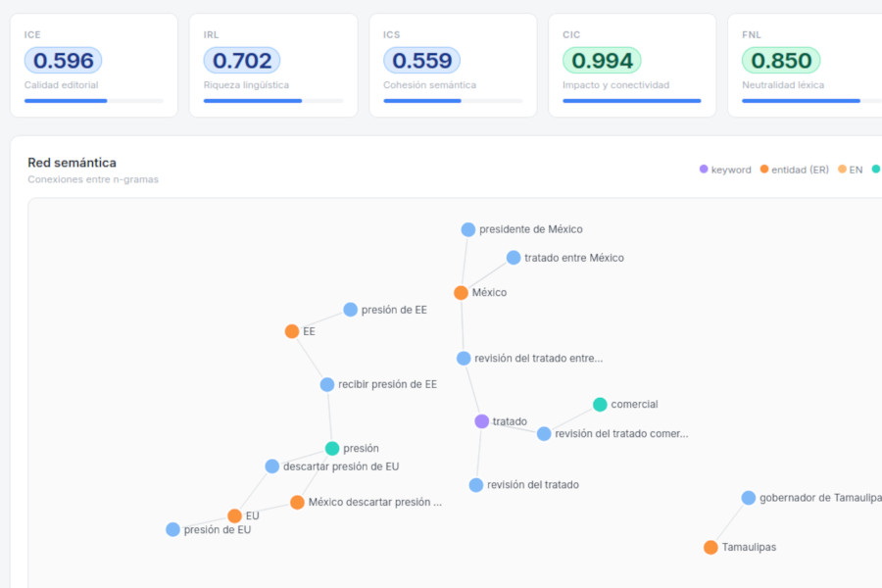Click the gobernador de Tamaulipas node
Viewport: 882px width, 588px height.
749,498
